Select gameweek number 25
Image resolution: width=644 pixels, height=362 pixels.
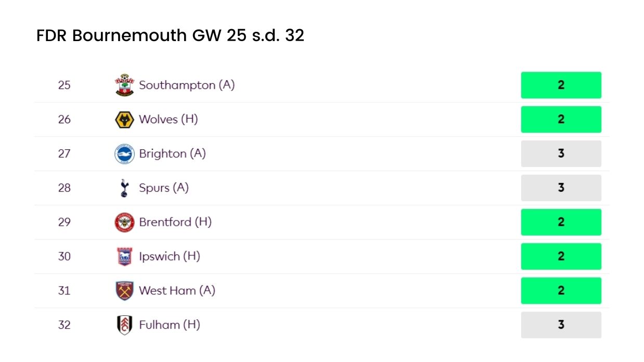point(64,85)
